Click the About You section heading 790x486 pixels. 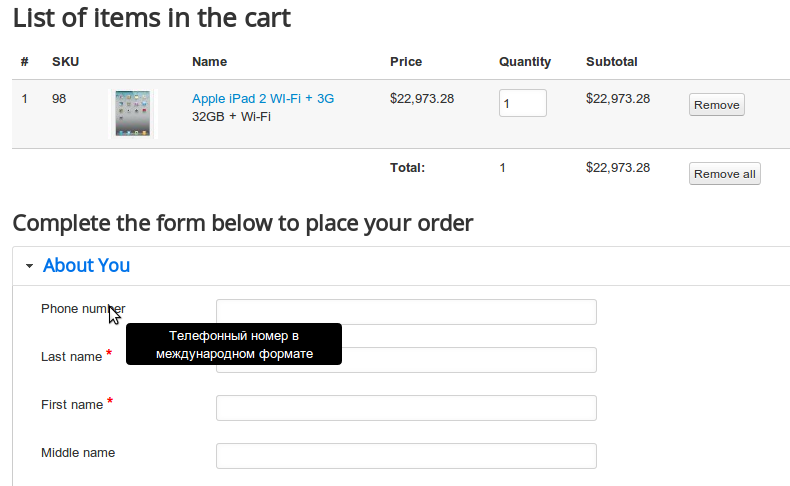(86, 265)
